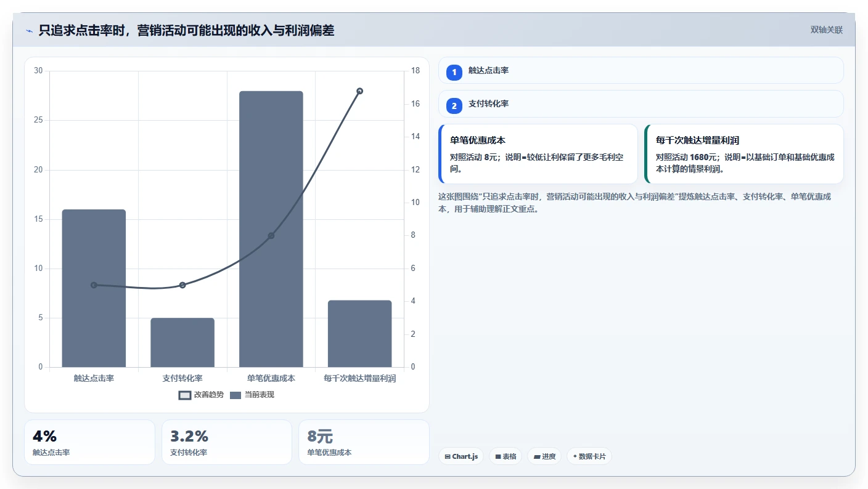Screen dimensions: 868x489
Task: Click the 表格 tag chip
Action: [506, 456]
